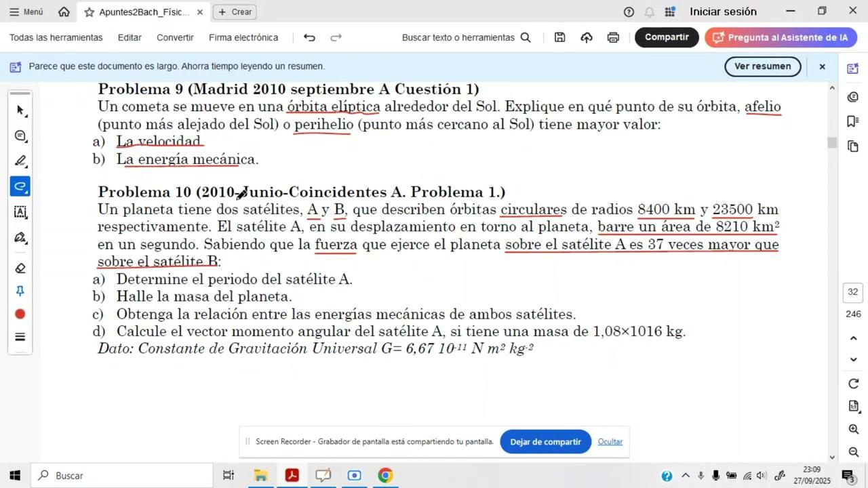
Task: Click the save document icon
Action: pyautogui.click(x=559, y=37)
